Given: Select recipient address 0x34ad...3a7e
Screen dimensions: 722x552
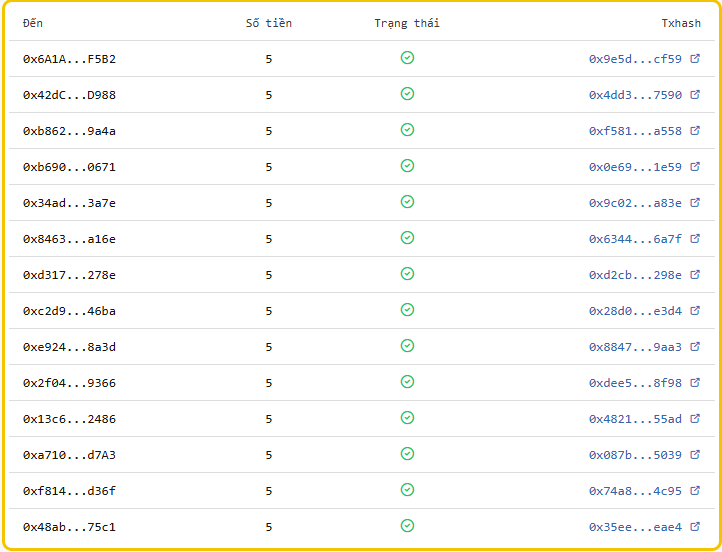Looking at the screenshot, I should [x=69, y=203].
